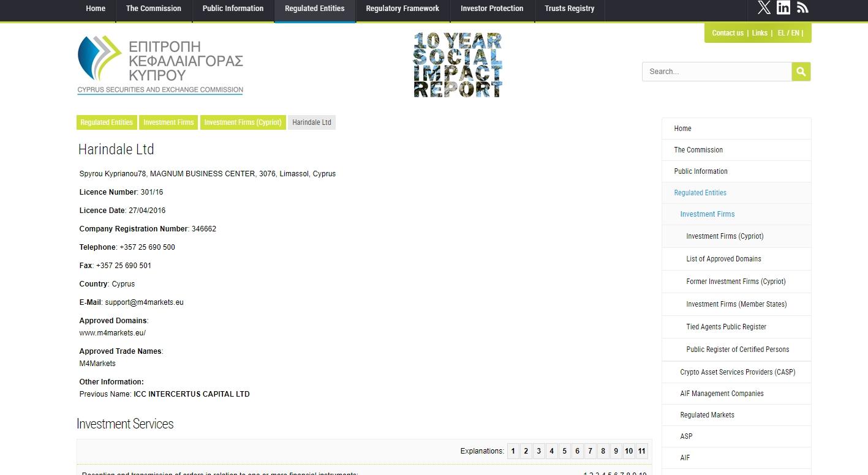Open The Commission top menu
Viewport: 868px width, 475px height.
pyautogui.click(x=154, y=9)
